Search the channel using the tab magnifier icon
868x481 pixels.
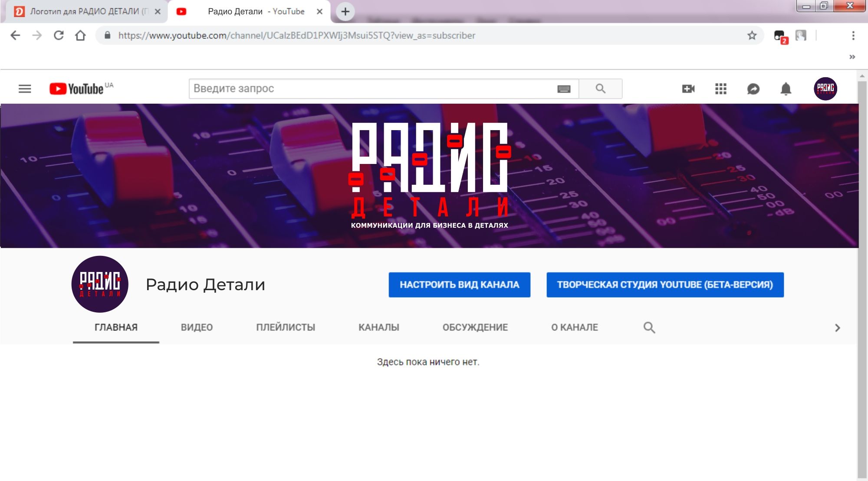(649, 327)
